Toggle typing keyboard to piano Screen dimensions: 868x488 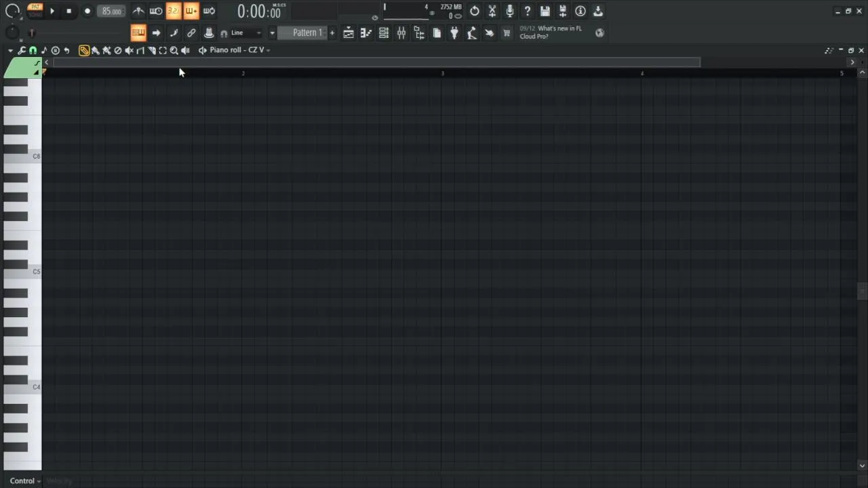[138, 33]
